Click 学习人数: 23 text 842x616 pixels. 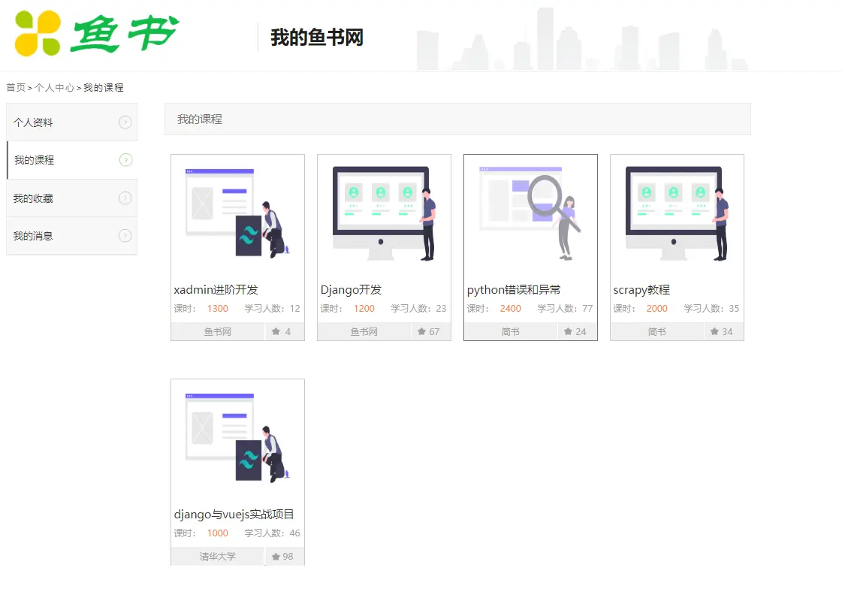point(419,308)
